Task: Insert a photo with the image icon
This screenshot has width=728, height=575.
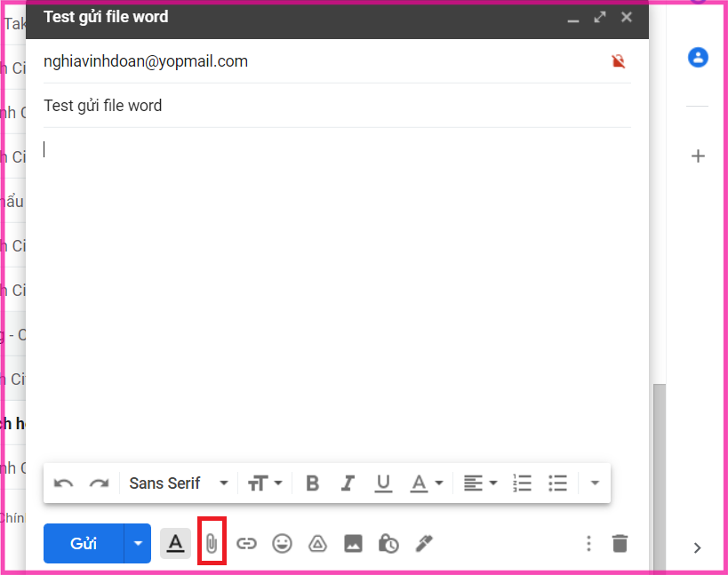Action: [x=353, y=543]
